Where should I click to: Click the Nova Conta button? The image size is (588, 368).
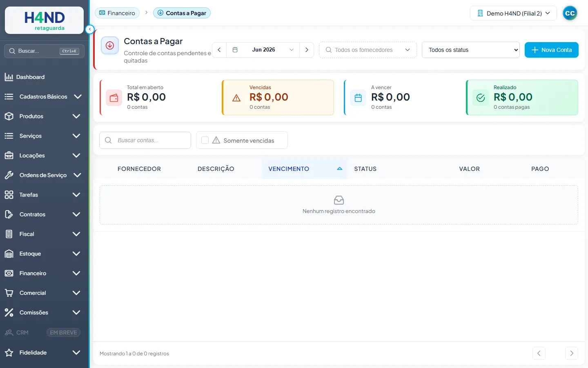pyautogui.click(x=551, y=50)
